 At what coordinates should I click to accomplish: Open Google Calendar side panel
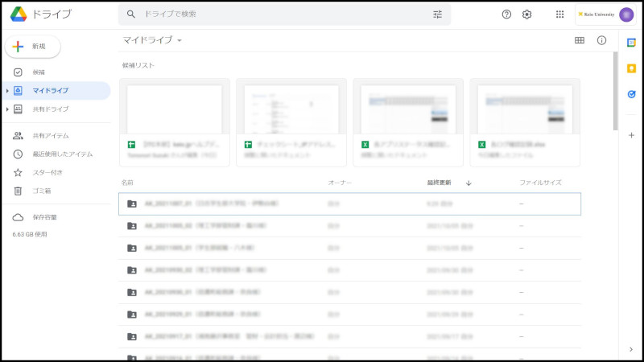click(632, 43)
